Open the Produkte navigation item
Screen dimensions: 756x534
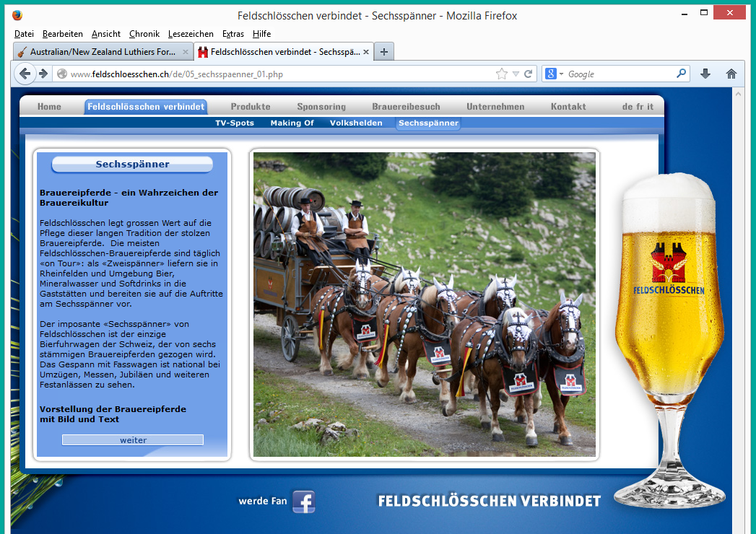pos(251,107)
